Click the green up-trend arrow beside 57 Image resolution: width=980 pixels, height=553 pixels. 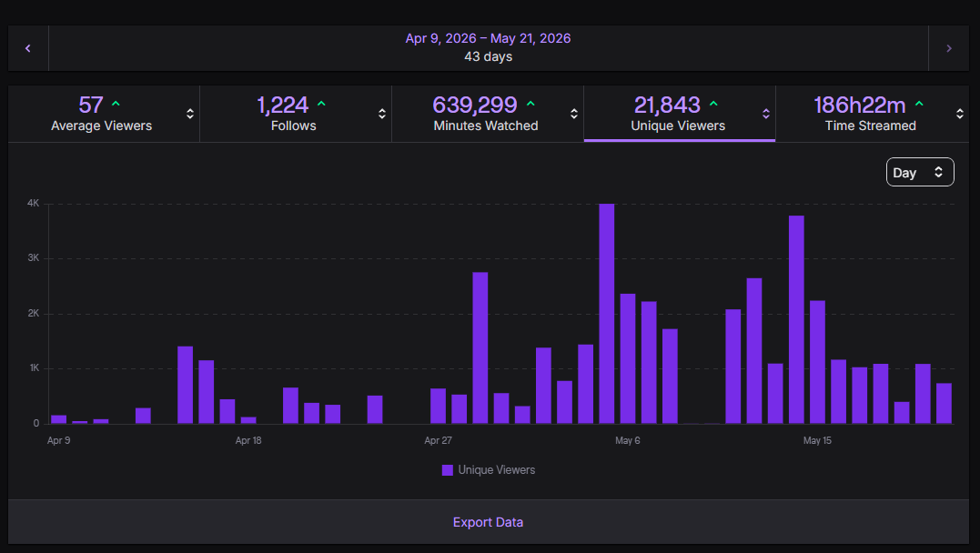point(116,105)
